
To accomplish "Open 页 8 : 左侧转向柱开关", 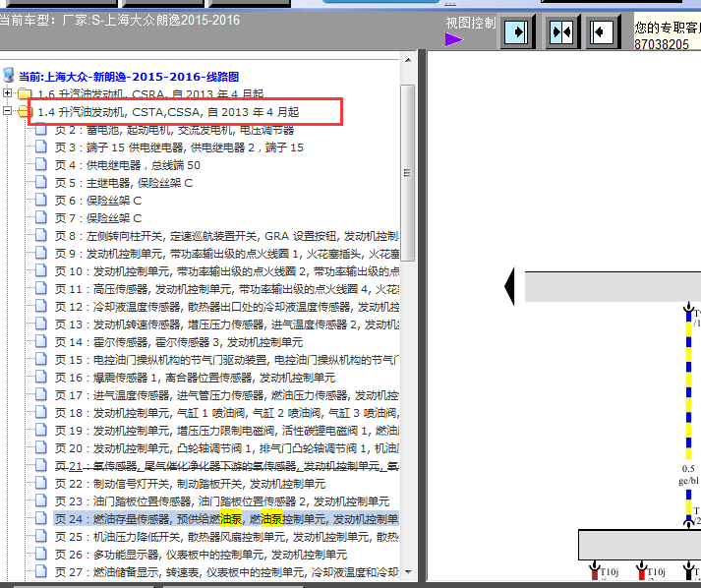I will pyautogui.click(x=227, y=236).
